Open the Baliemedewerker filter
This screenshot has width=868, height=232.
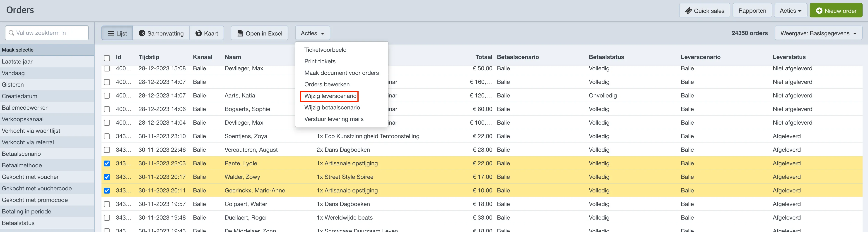click(x=47, y=108)
